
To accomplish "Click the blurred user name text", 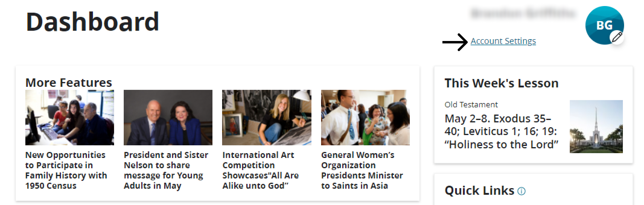I will (x=523, y=14).
